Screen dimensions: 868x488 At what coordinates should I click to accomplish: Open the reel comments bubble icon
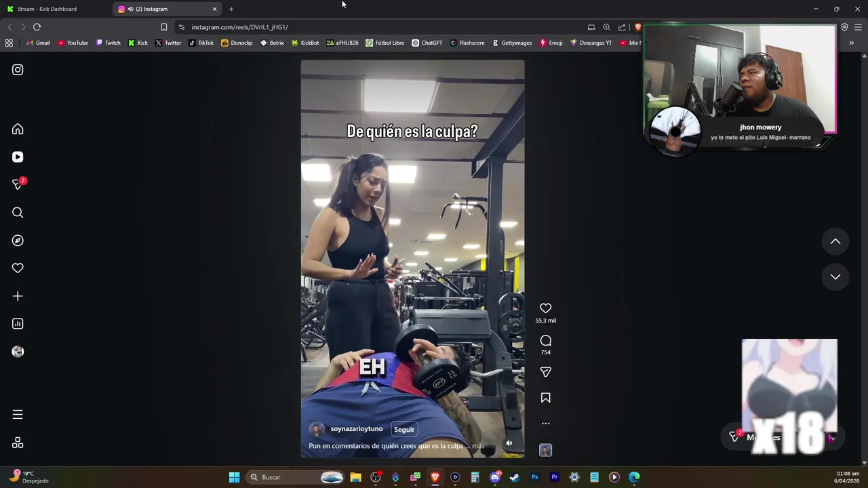coord(545,340)
